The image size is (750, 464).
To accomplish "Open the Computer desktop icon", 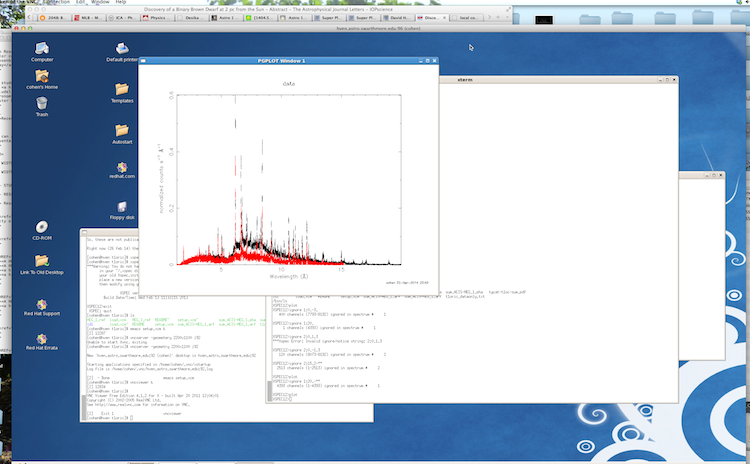I will [42, 49].
